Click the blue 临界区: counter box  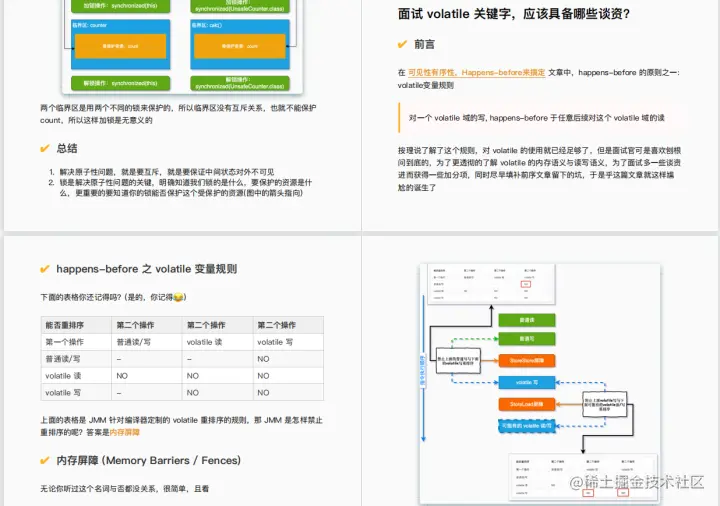click(120, 44)
